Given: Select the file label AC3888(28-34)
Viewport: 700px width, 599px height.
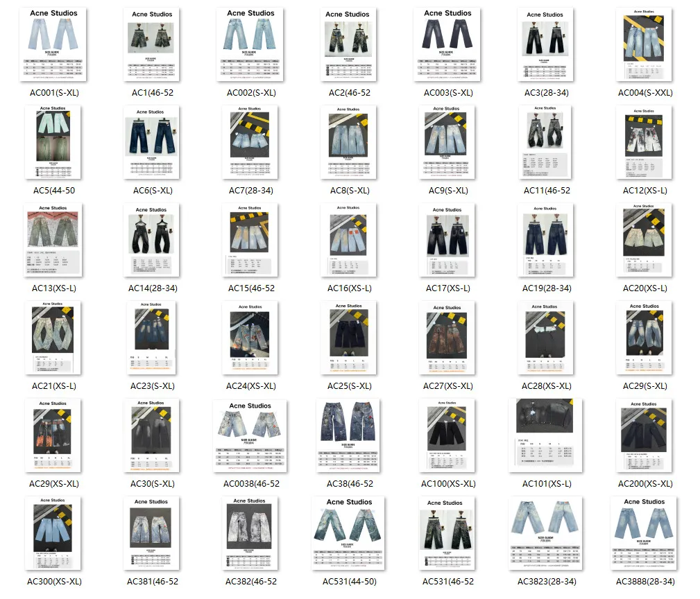Looking at the screenshot, I should [645, 581].
